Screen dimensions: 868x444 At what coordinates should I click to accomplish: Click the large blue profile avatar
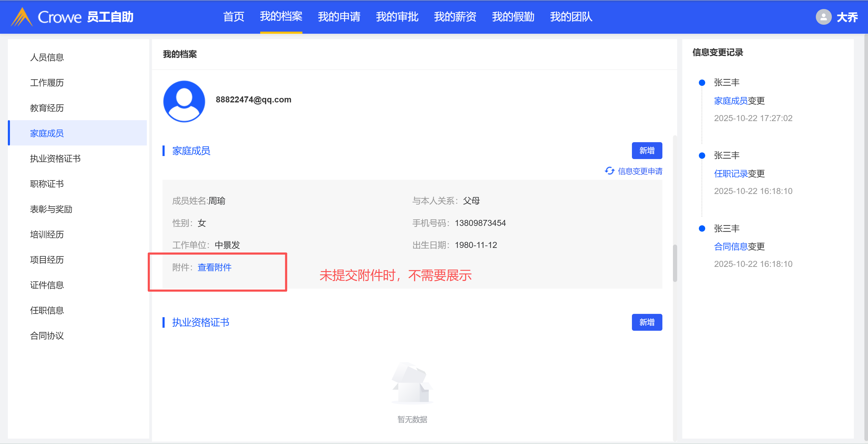point(184,101)
